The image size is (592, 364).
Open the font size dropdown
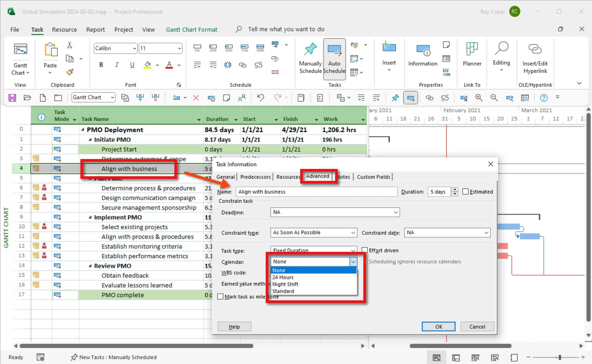pos(179,48)
